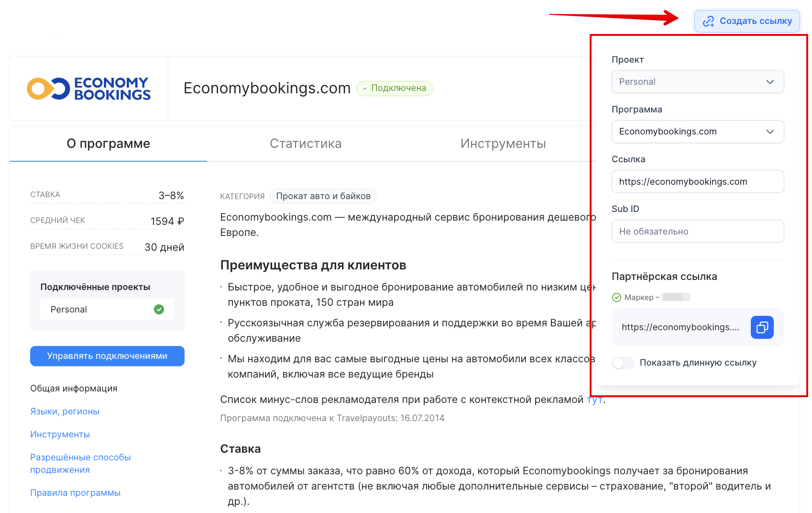
Task: Open the Программа dropdown showing Economybookings.com
Action: (x=698, y=132)
